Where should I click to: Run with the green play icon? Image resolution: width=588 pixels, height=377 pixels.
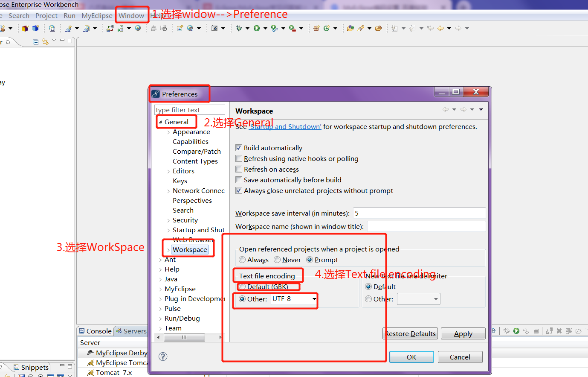[x=257, y=28]
